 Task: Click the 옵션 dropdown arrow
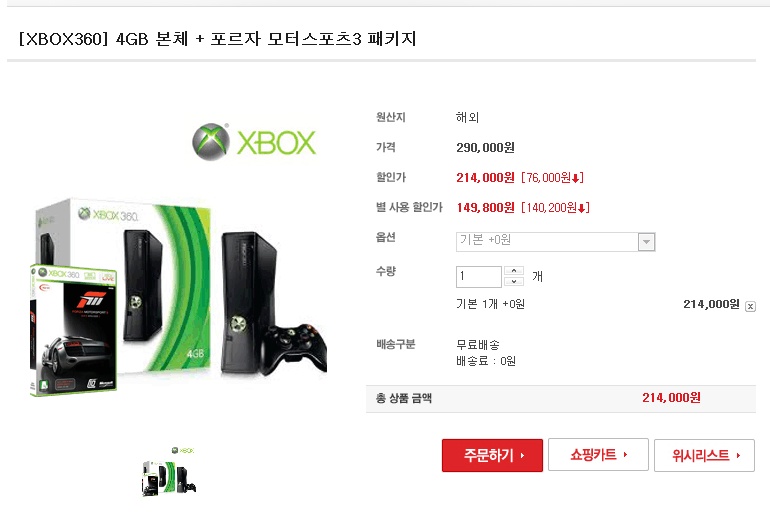point(646,242)
